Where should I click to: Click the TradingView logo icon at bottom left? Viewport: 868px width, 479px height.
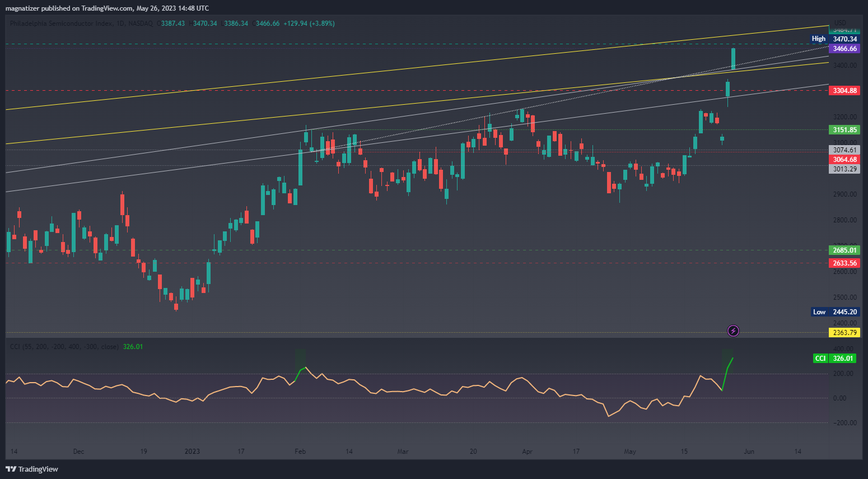point(11,469)
